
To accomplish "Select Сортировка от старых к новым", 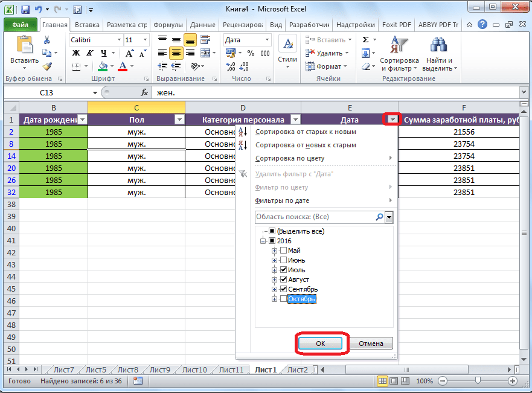I will pyautogui.click(x=306, y=132).
